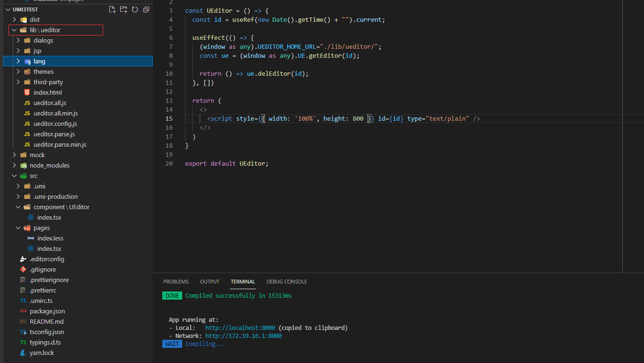The image size is (644, 363).
Task: Collapse the UMI3TEST root section chevron
Action: [x=8, y=9]
